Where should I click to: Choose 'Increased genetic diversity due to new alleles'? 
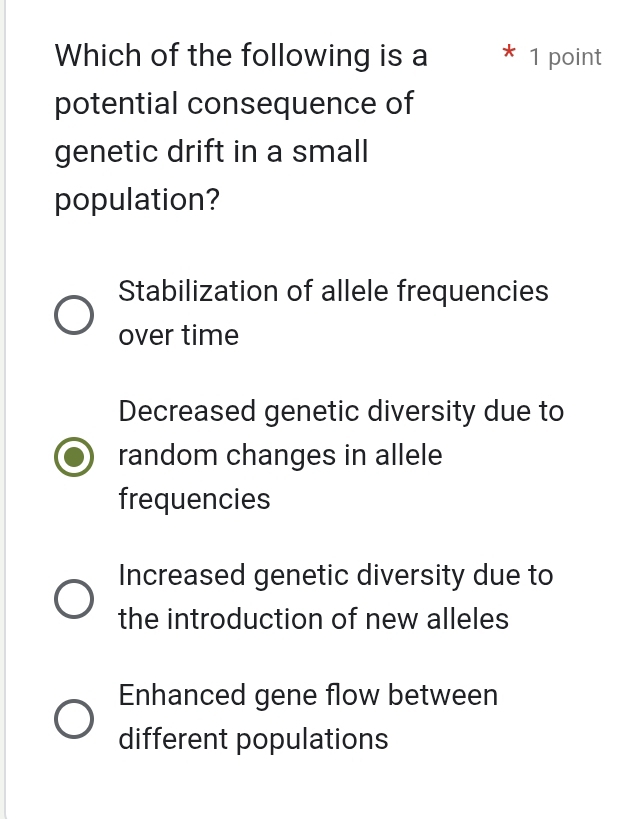74,597
